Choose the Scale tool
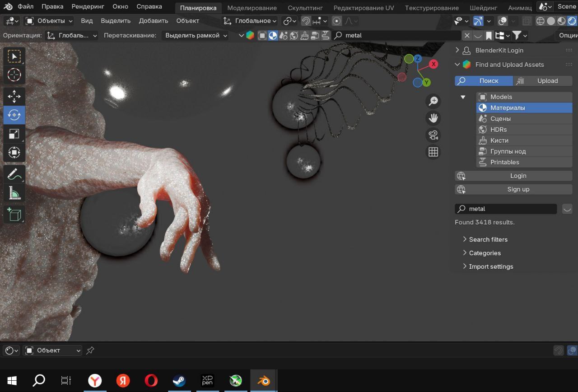Screen dimensions: 578x392 (x=14, y=134)
